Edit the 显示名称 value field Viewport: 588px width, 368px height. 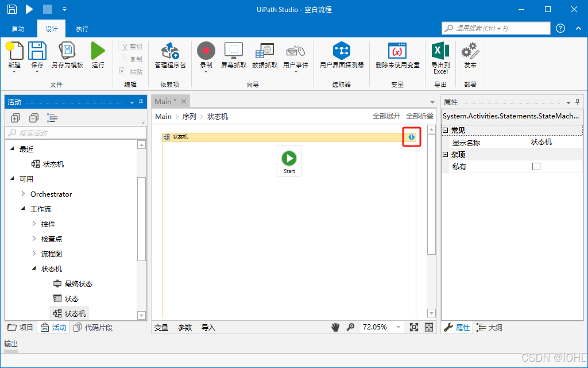coord(556,142)
